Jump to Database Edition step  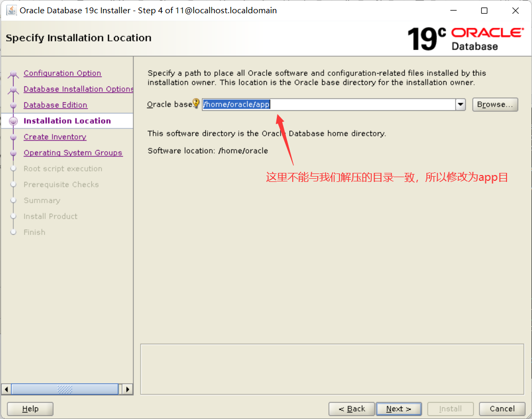click(x=56, y=105)
